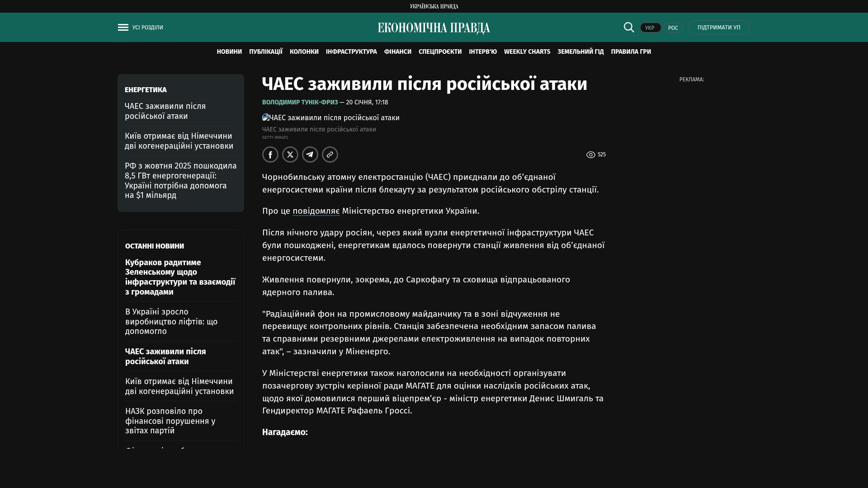
Task: Open the Новини menu item
Action: point(229,52)
